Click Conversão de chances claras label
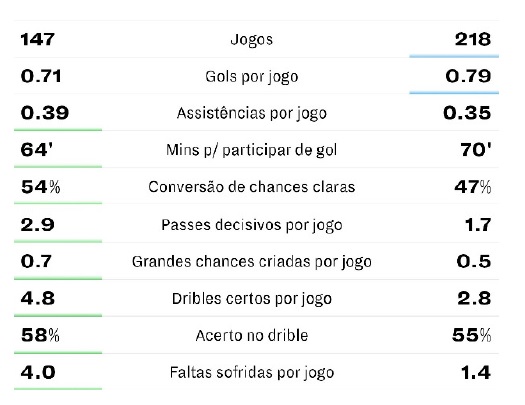Image resolution: width=525 pixels, height=405 pixels. tap(251, 187)
